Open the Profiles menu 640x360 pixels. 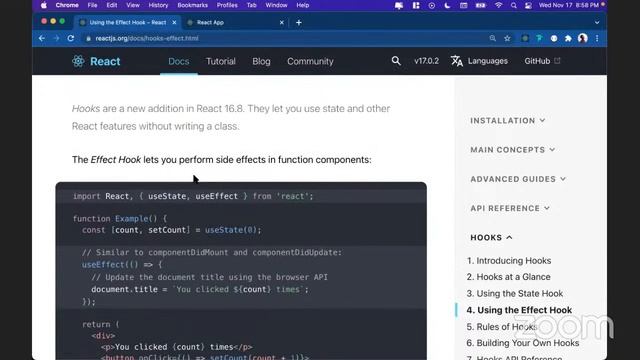tap(227, 5)
